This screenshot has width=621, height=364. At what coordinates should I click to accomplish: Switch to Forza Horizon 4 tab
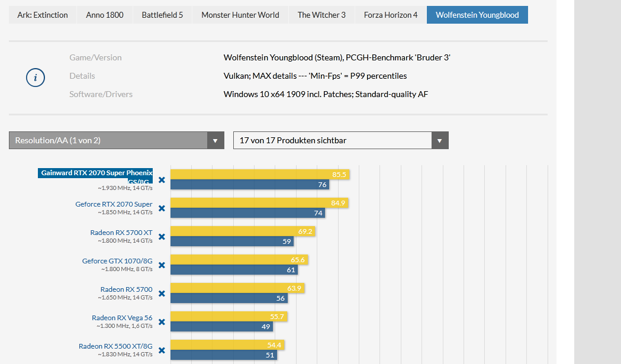coord(391,15)
